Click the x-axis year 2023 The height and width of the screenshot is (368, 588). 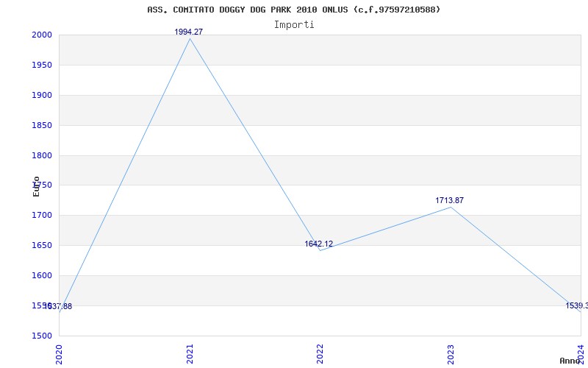(x=451, y=354)
